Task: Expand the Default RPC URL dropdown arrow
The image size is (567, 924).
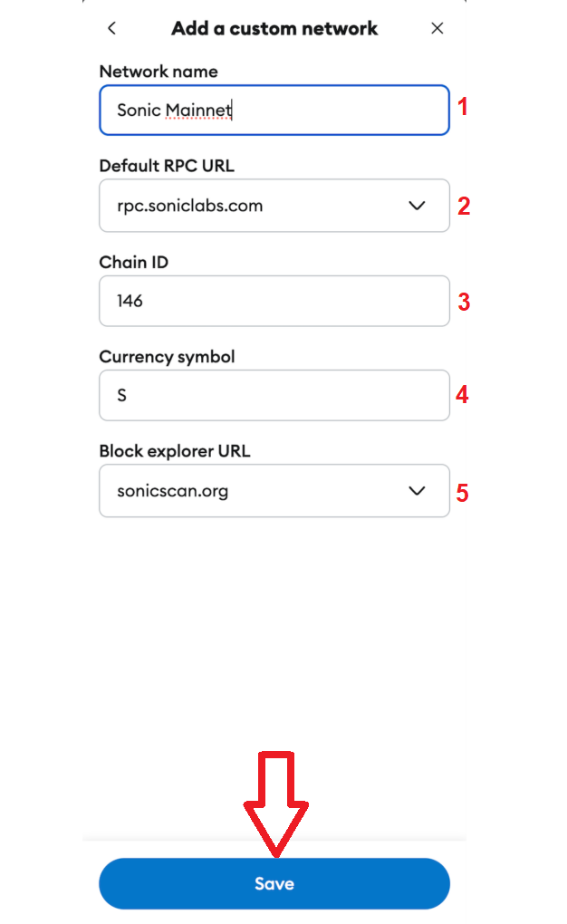Action: (417, 206)
